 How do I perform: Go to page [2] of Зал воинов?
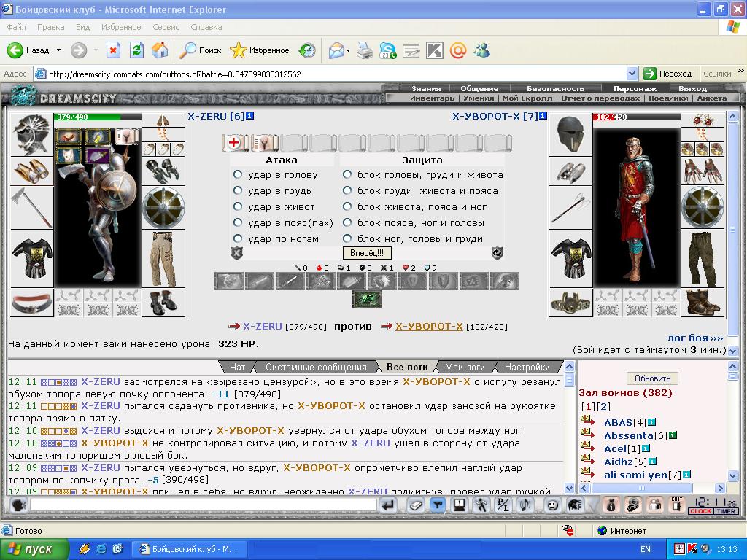click(603, 407)
